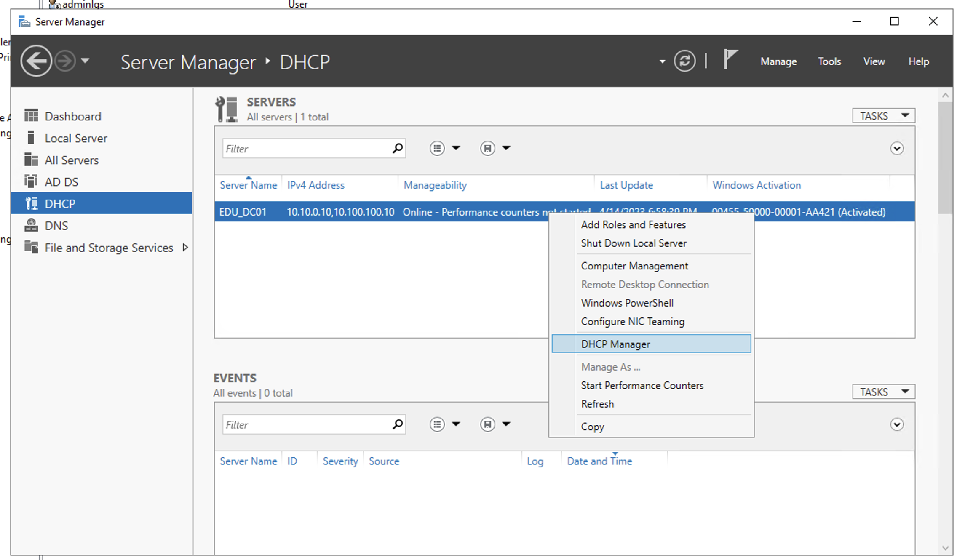
Task: Open the notifications flag icon
Action: [x=730, y=59]
